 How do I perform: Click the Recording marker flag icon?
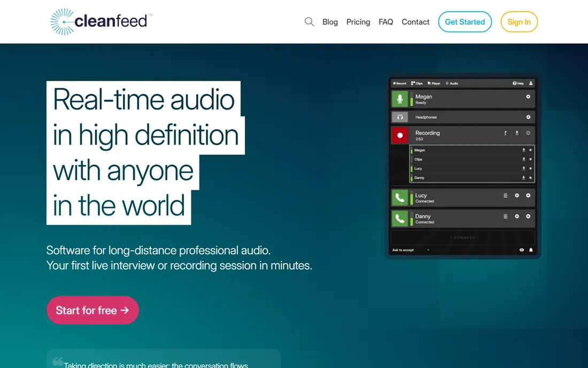pyautogui.click(x=506, y=133)
